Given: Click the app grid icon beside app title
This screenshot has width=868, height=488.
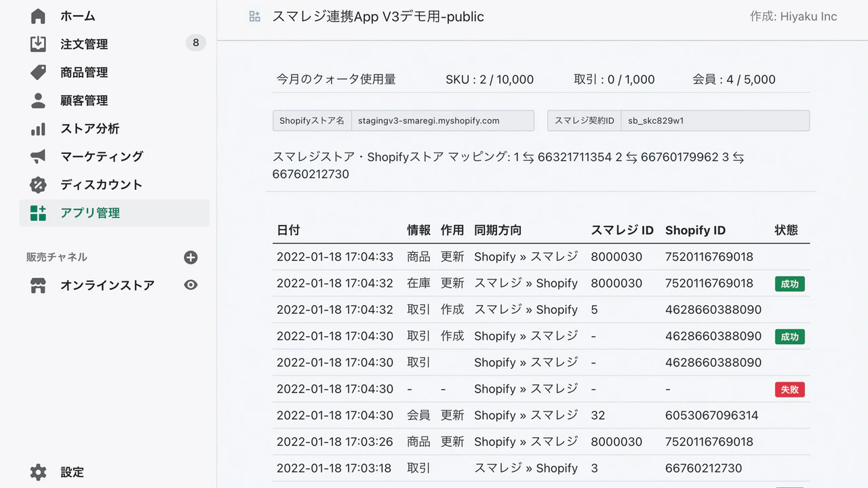Looking at the screenshot, I should coord(255,16).
